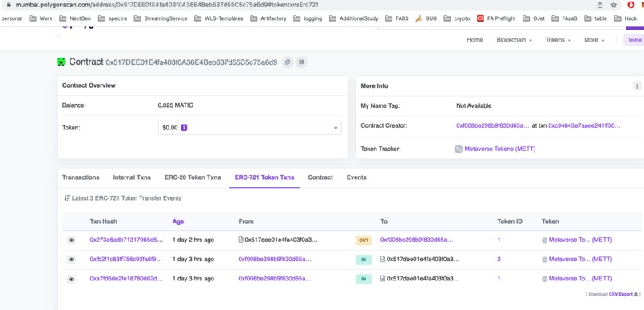644x310 pixels.
Task: Click the sort icon beside Latest 3 ERC-721
Action: point(67,198)
